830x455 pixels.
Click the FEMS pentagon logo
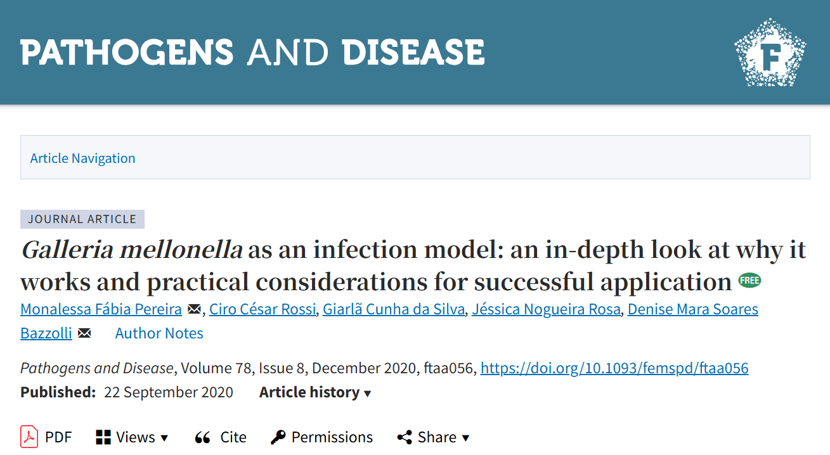pyautogui.click(x=770, y=52)
